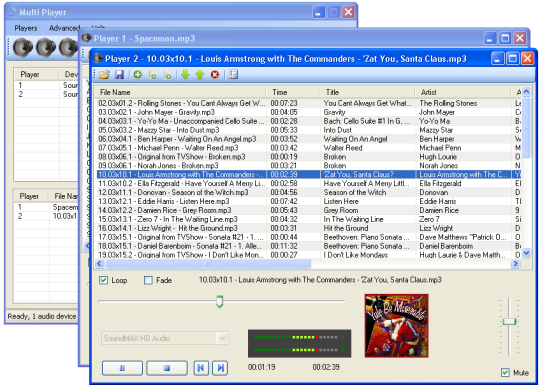Click the horizontal scrollbar thumb of the playlist
Viewport: 540px width, 385px height.
208,264
